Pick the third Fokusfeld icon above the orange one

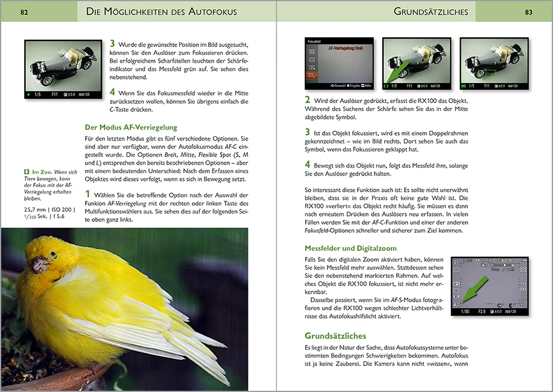click(312, 68)
